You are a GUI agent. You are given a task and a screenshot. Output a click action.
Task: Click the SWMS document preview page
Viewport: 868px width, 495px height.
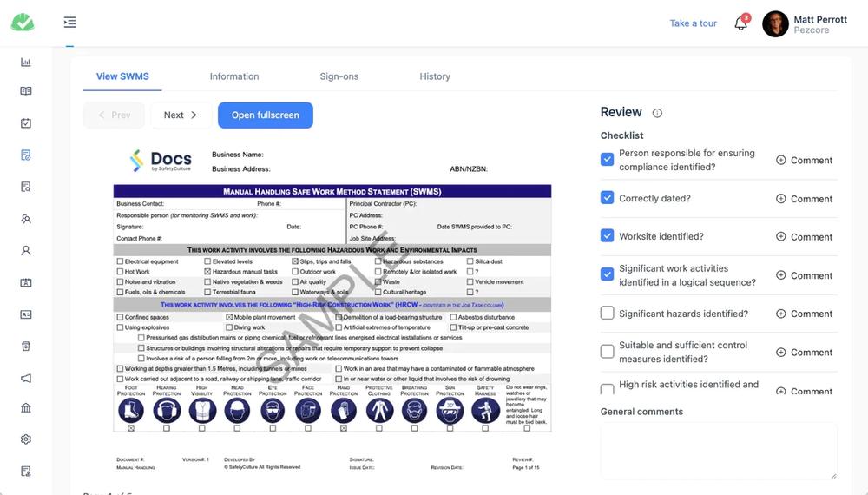tap(332, 310)
